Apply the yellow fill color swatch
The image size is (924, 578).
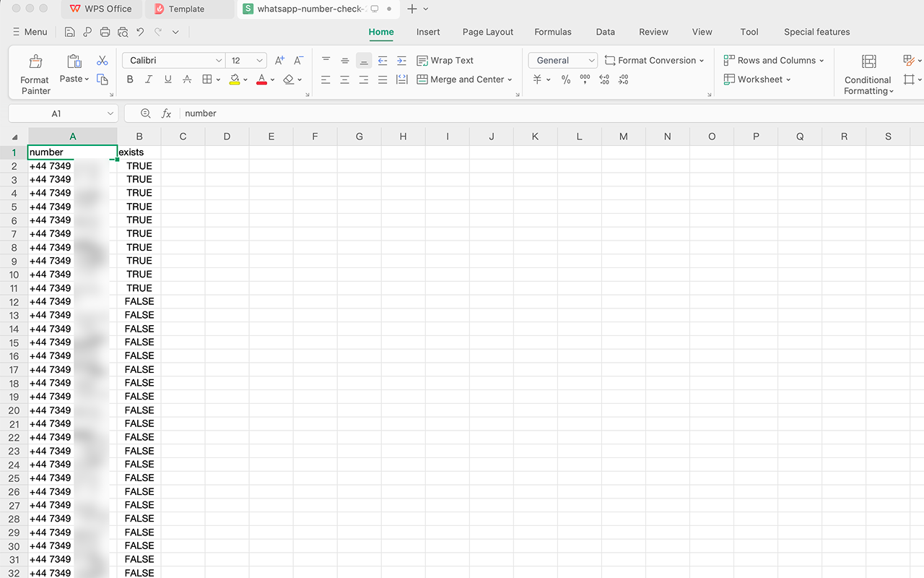tap(235, 79)
